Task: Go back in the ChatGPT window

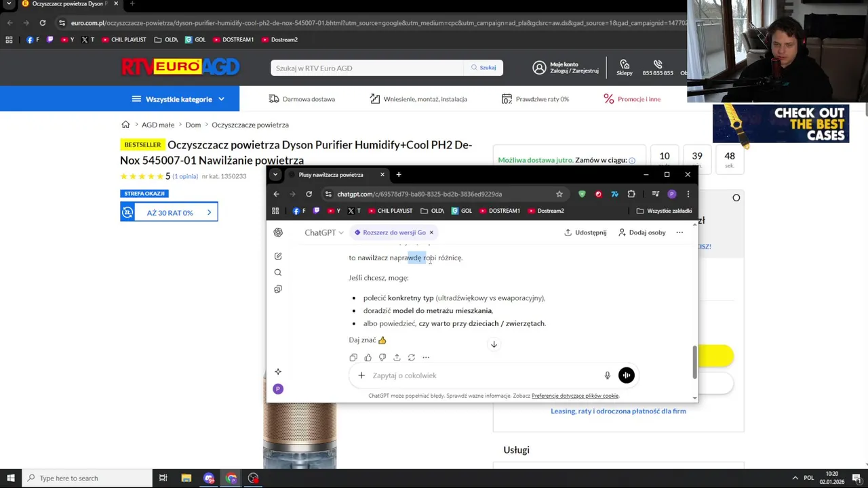Action: [x=276, y=194]
